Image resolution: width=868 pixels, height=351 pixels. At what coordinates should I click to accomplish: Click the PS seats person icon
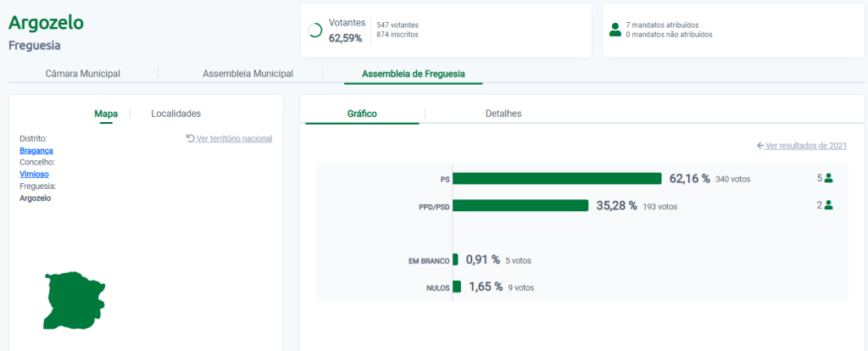(x=829, y=178)
